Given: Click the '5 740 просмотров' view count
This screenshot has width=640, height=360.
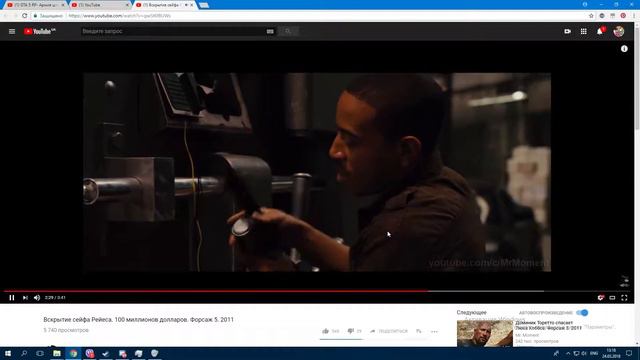Looking at the screenshot, I should (x=66, y=330).
